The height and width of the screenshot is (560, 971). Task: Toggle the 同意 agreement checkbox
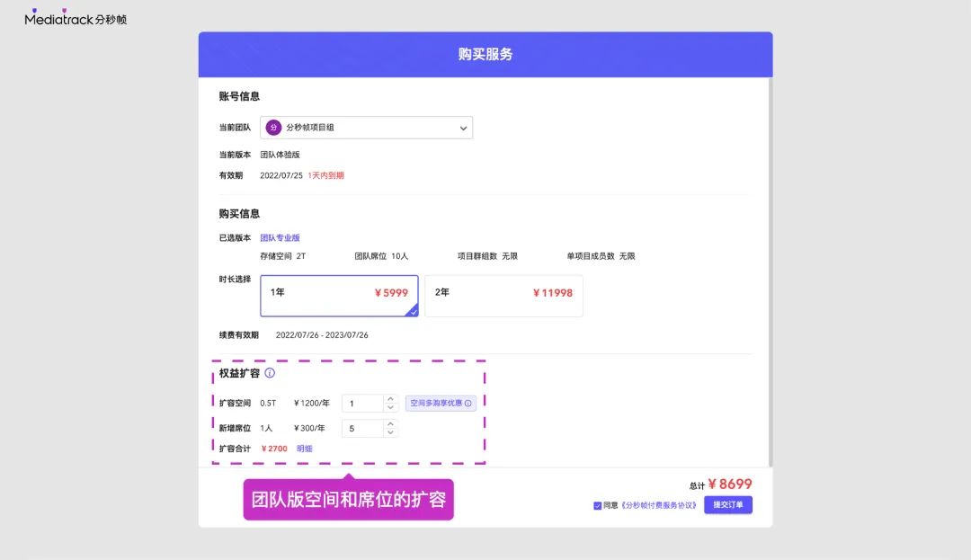click(598, 505)
